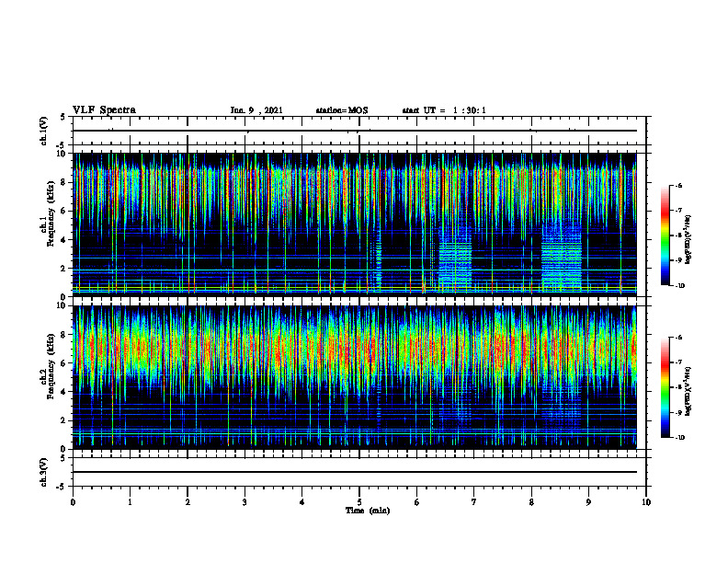
Task: Click the ch.2 spectrogram color scale bar
Action: click(665, 387)
